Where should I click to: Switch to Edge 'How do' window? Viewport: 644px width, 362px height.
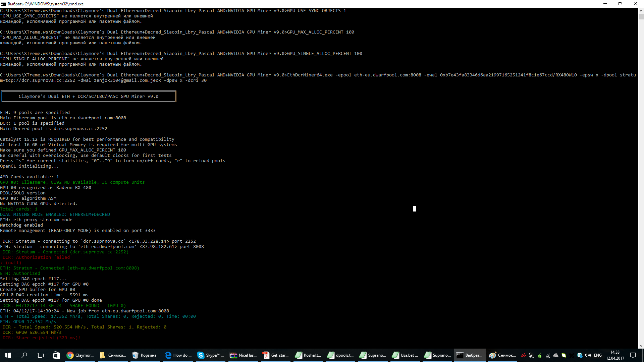pyautogui.click(x=178, y=355)
